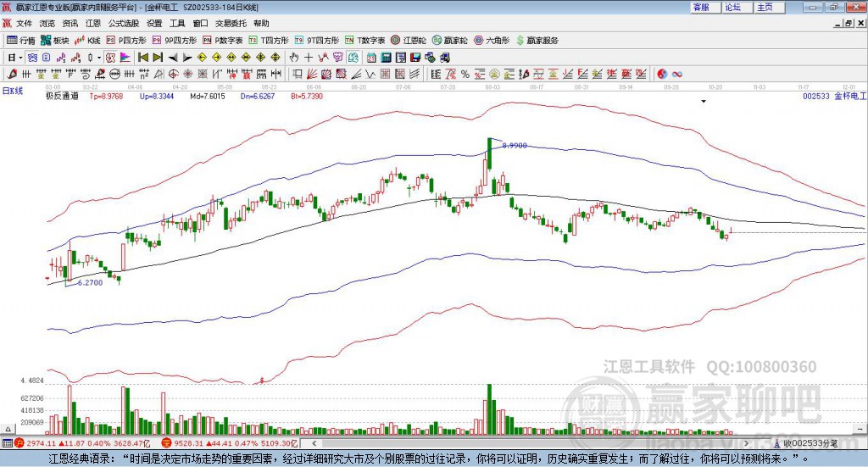Viewport: 868px width, 467px height.
Task: Open the 交易委托 menu
Action: 231,23
